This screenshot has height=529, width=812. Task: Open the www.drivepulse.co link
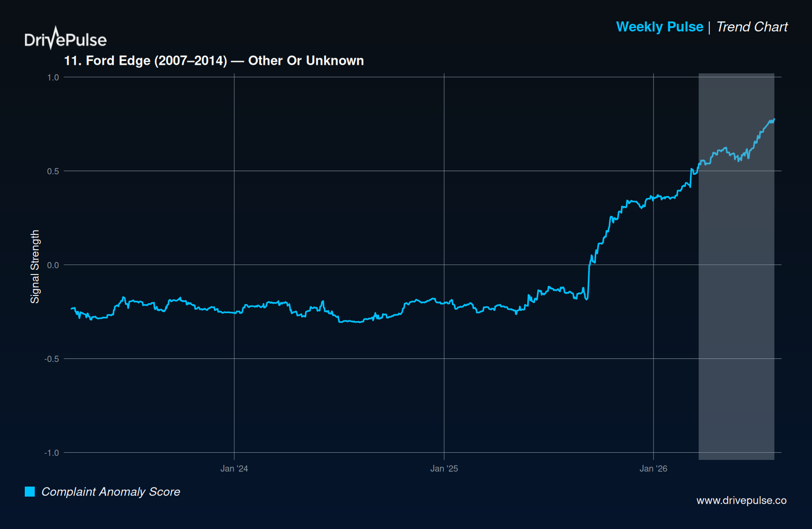(742, 500)
